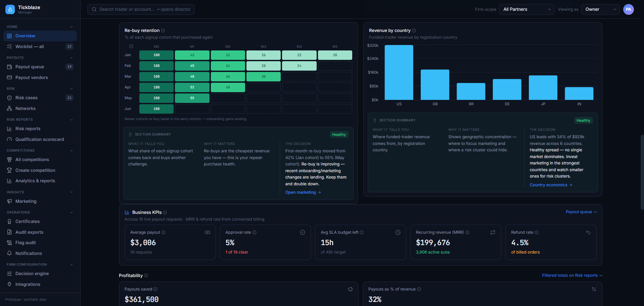
Task: Click the recurring arrows icon on MRR card
Action: pyautogui.click(x=493, y=232)
